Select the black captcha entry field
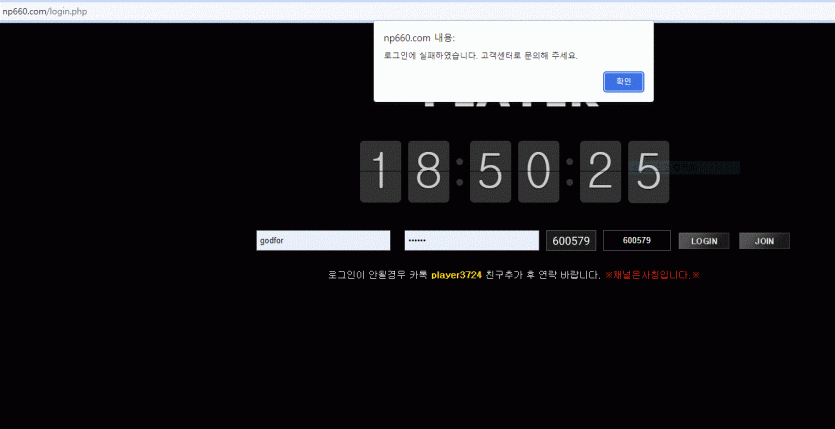835x429 pixels. 636,241
